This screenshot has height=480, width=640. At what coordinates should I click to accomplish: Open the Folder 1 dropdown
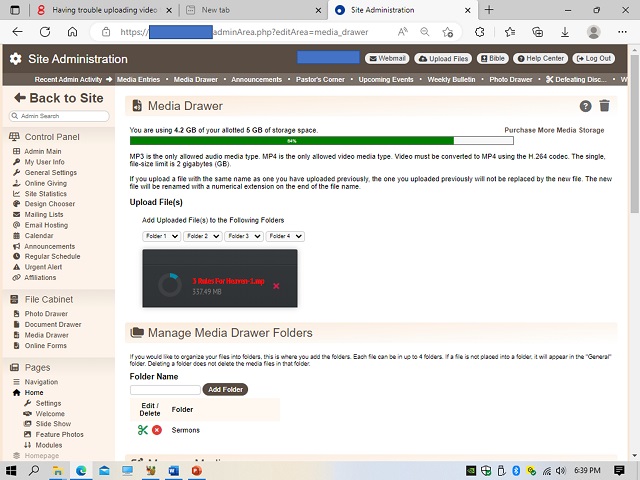click(x=161, y=236)
